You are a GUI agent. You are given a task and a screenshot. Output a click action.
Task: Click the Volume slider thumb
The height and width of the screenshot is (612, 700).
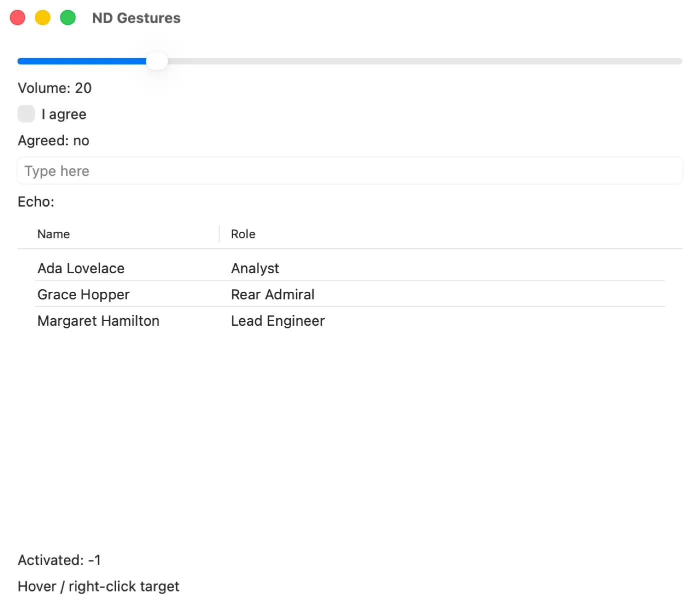(x=157, y=61)
